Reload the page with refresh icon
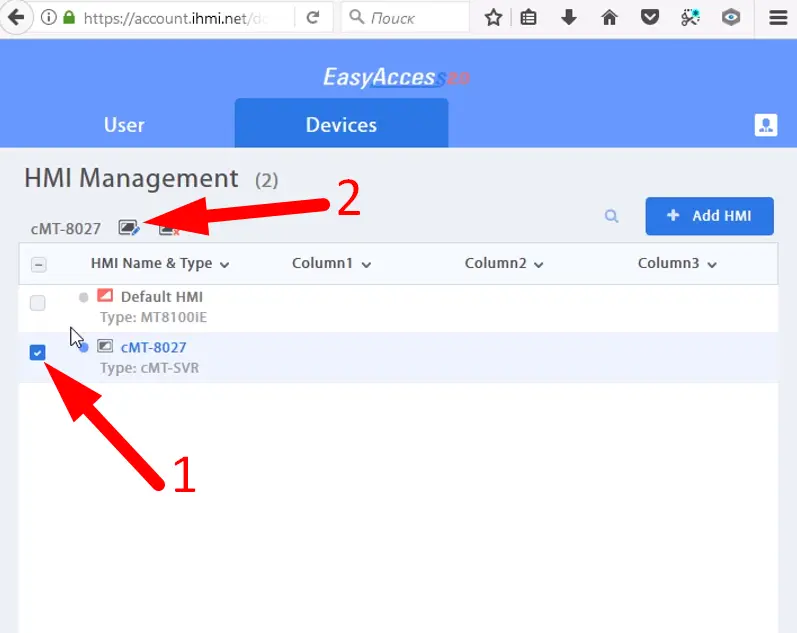Viewport: 797px width, 633px height. [x=313, y=18]
